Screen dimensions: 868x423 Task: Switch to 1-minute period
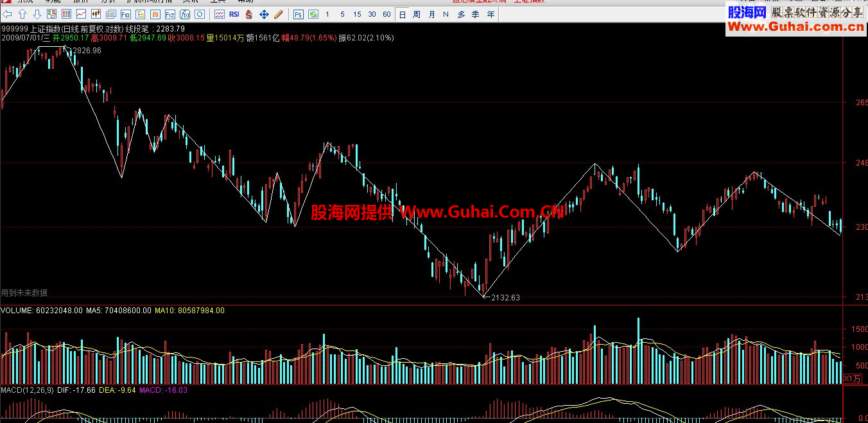(x=327, y=14)
